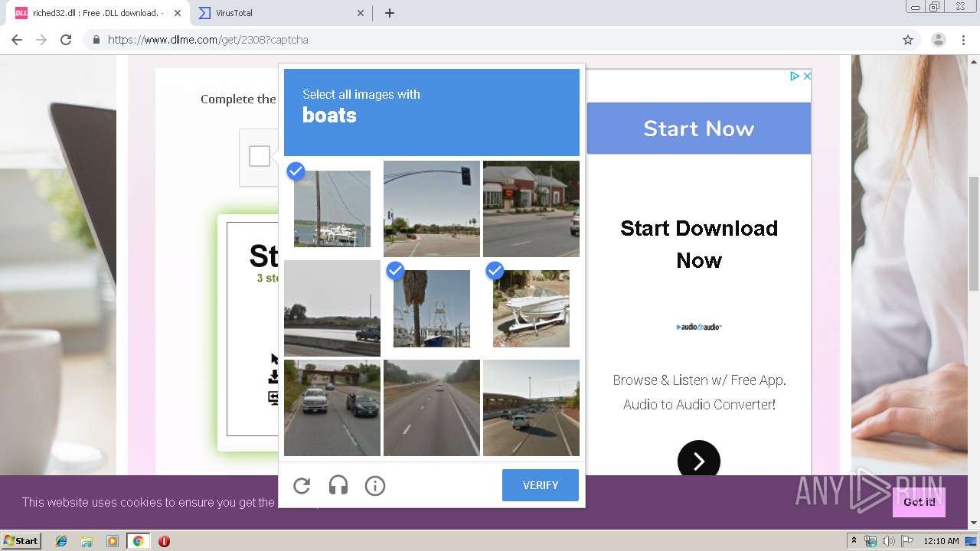
Task: Click the scrollbar down arrow
Action: pos(974,523)
